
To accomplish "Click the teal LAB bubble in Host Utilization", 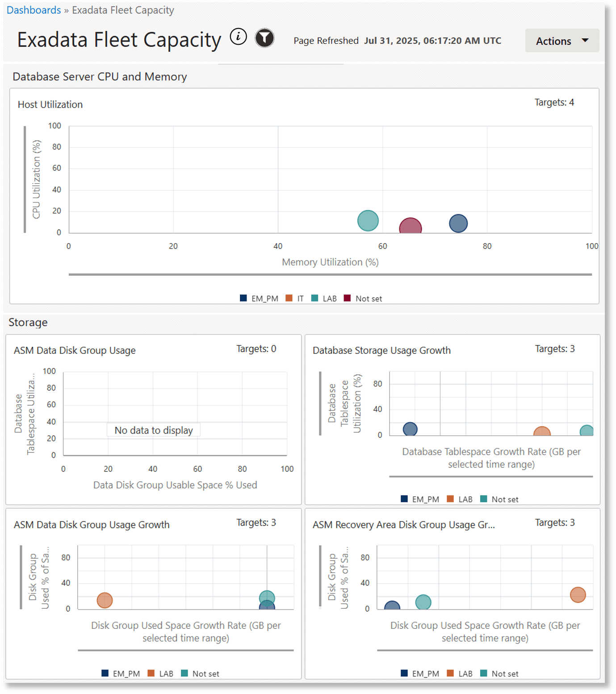I will 368,221.
